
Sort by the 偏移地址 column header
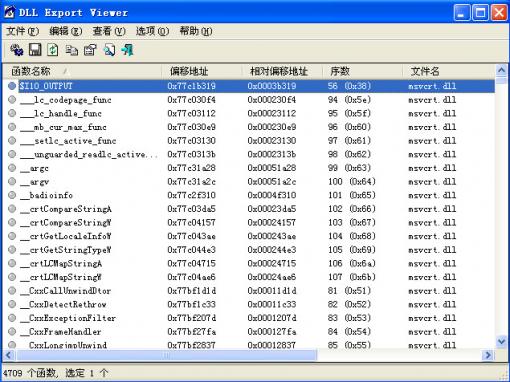point(201,71)
